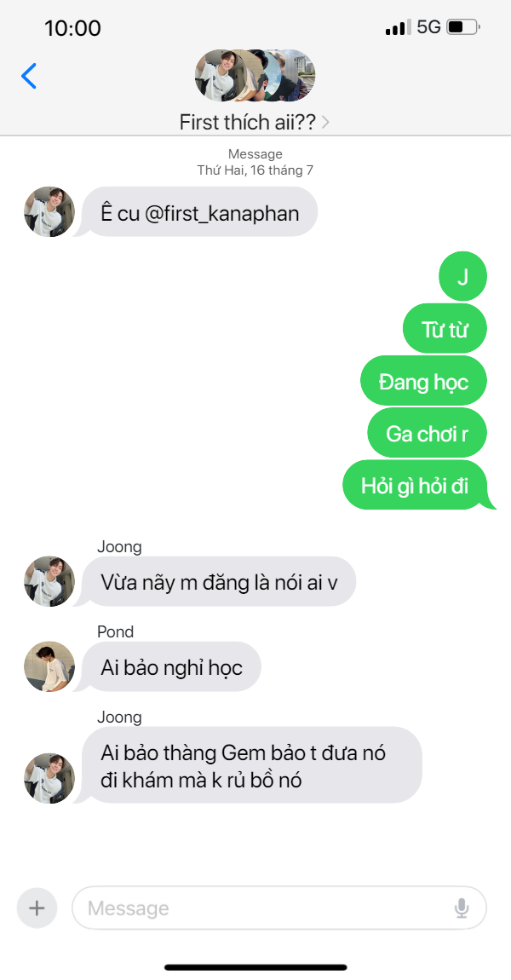511x980 pixels.
Task: Tap the blue back arrow
Action: [x=29, y=76]
